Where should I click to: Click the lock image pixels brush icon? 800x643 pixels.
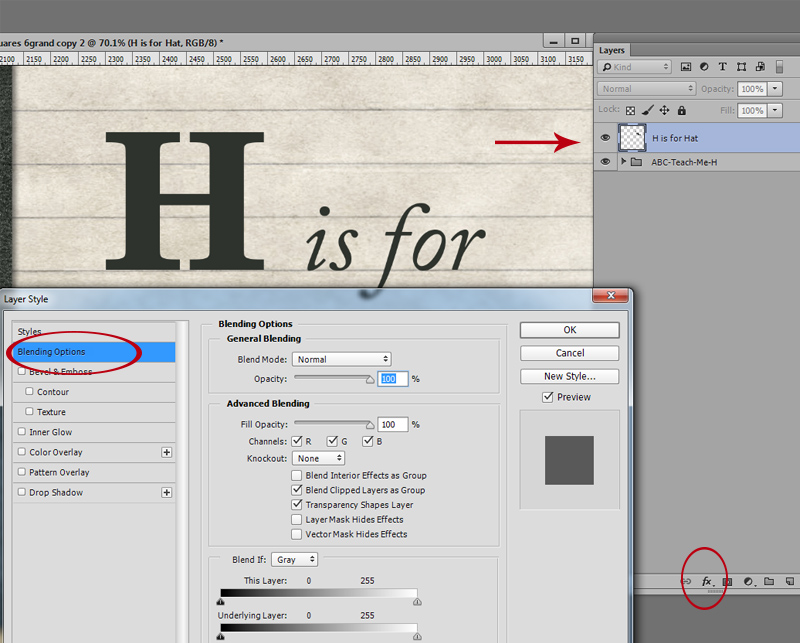[x=647, y=110]
